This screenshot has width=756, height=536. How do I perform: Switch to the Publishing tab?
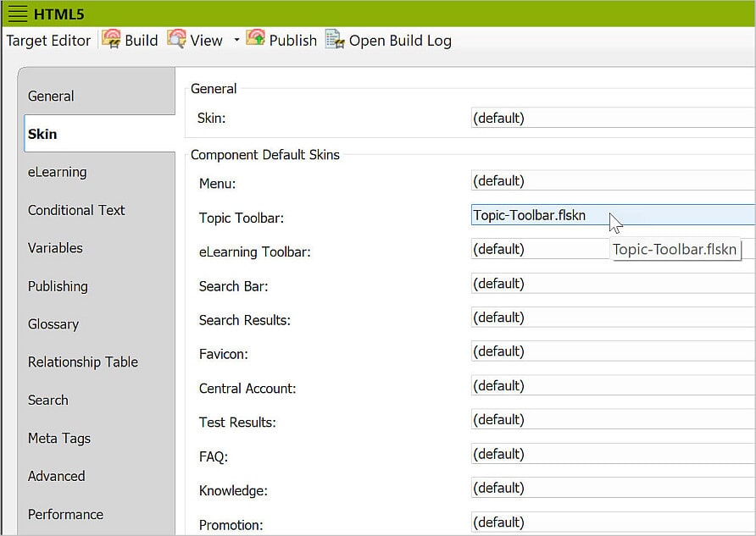(x=58, y=286)
